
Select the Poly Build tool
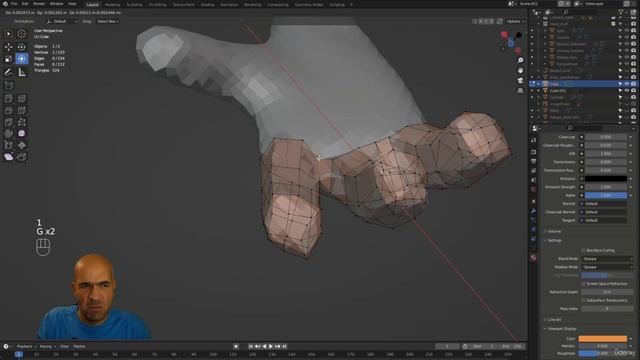pyautogui.click(x=22, y=122)
